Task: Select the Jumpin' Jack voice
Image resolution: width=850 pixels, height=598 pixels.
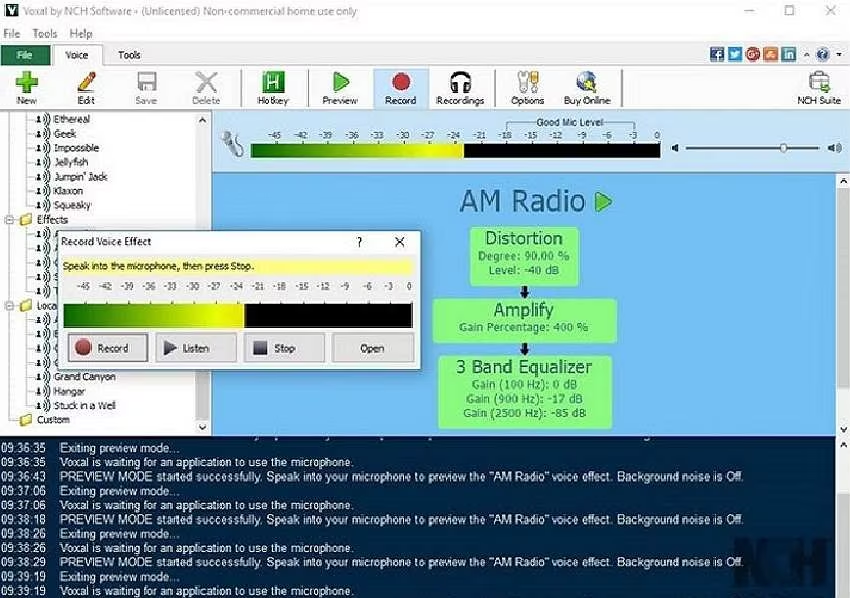Action: (81, 176)
